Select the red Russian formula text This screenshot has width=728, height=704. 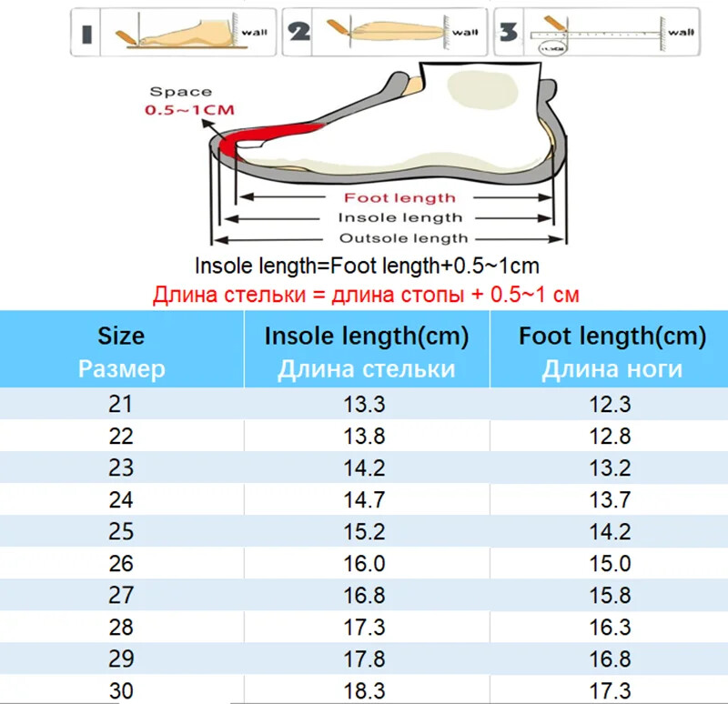coord(365,295)
